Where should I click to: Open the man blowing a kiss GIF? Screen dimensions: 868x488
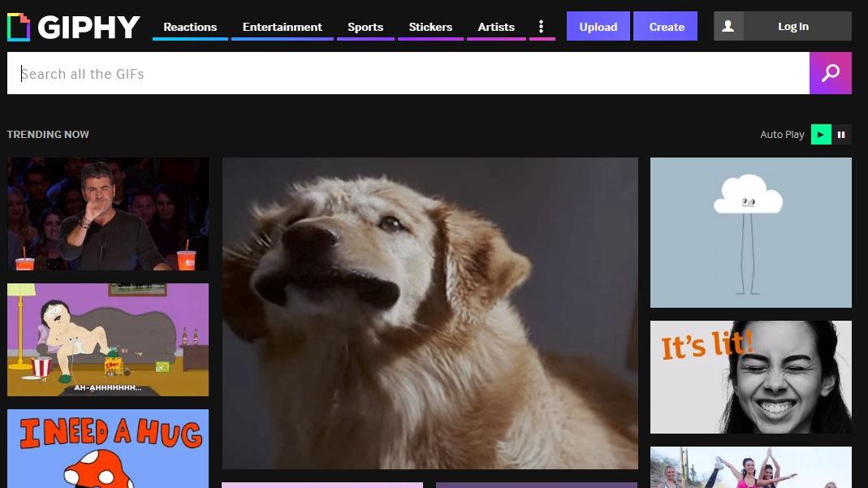click(x=108, y=214)
